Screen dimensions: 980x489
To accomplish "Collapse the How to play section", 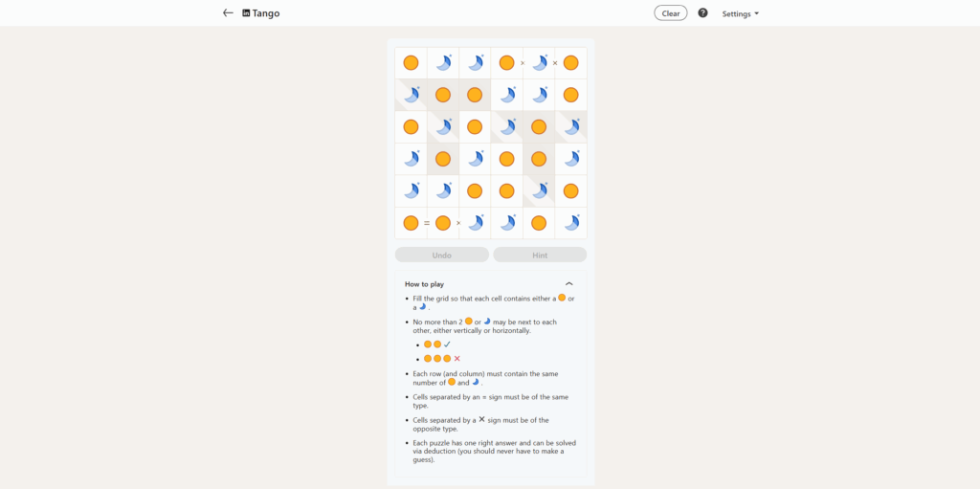I will (569, 284).
